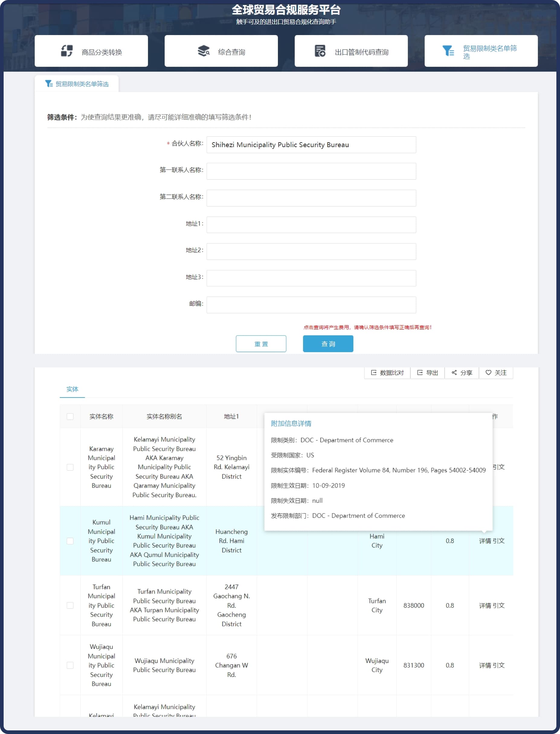The width and height of the screenshot is (560, 734).
Task: Click the 关注 heart icon
Action: coord(488,373)
